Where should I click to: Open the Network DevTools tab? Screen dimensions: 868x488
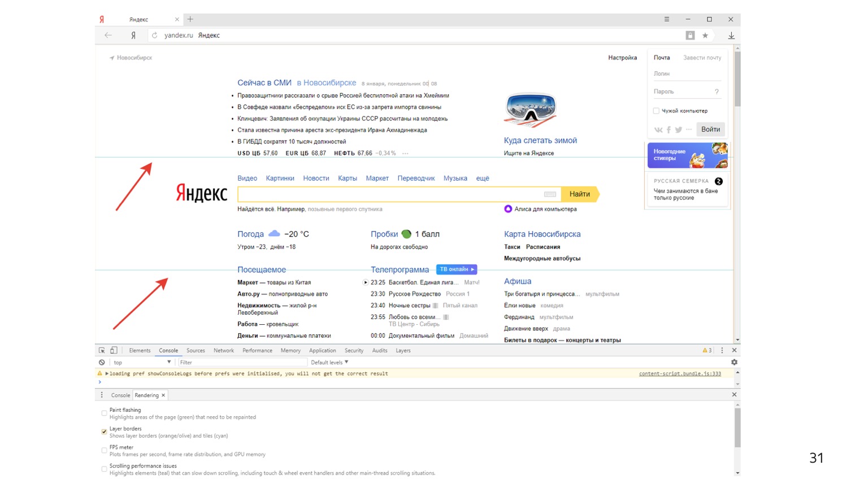pos(224,351)
